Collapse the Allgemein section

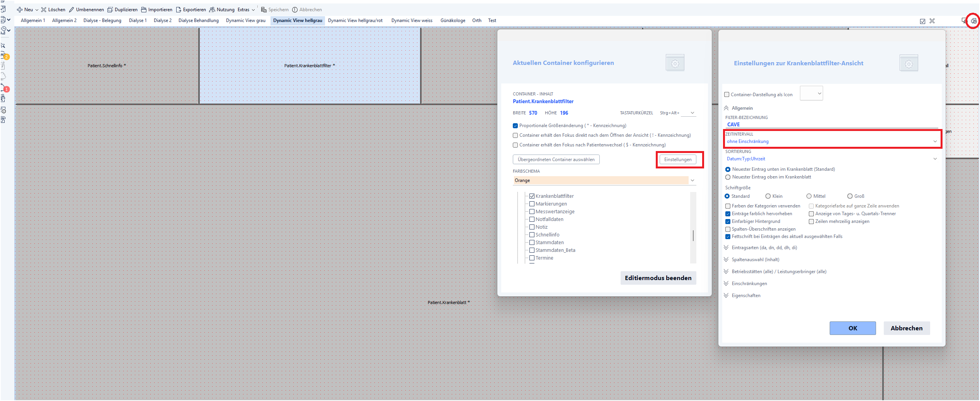pos(726,108)
